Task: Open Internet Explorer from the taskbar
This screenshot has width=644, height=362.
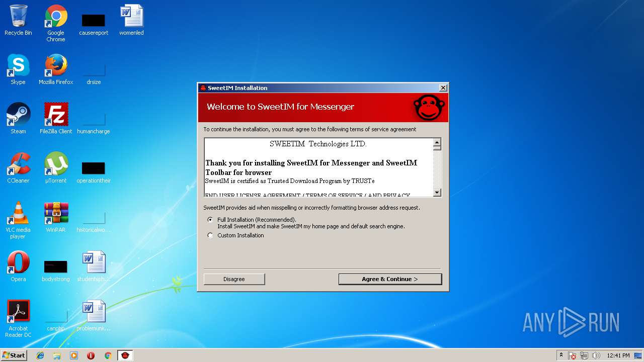Action: pos(40,355)
